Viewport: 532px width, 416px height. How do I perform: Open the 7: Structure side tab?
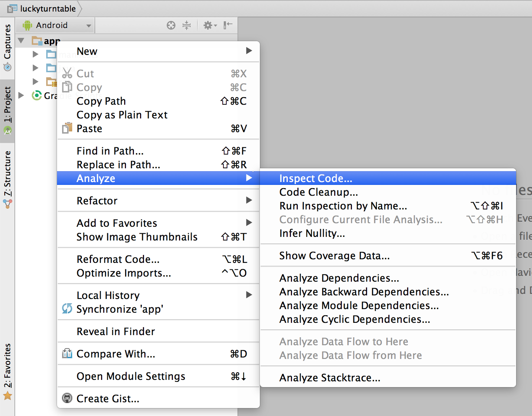pos(7,179)
